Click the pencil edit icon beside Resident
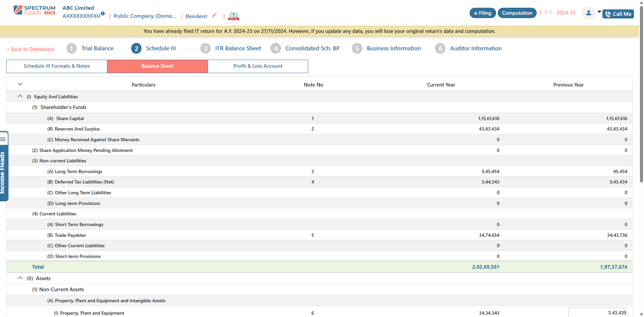 (x=214, y=15)
